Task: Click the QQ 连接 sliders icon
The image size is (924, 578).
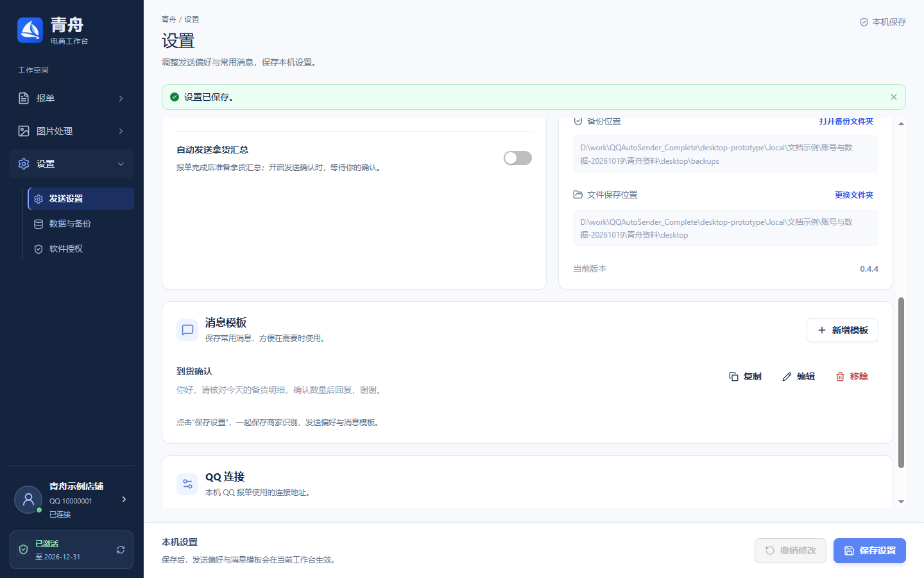Action: click(x=187, y=484)
